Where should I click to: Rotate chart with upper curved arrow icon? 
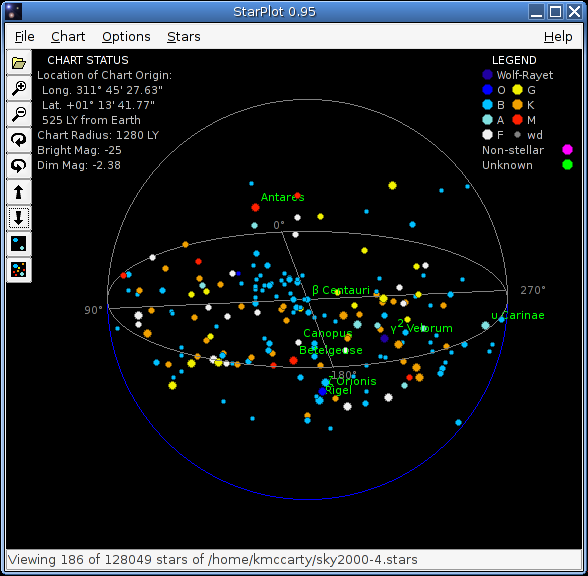[x=19, y=140]
